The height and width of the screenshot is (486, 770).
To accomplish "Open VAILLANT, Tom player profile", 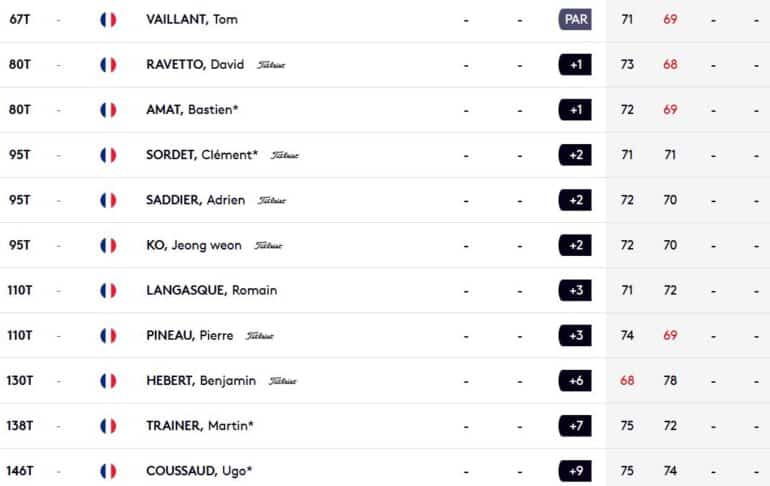I will pos(192,20).
